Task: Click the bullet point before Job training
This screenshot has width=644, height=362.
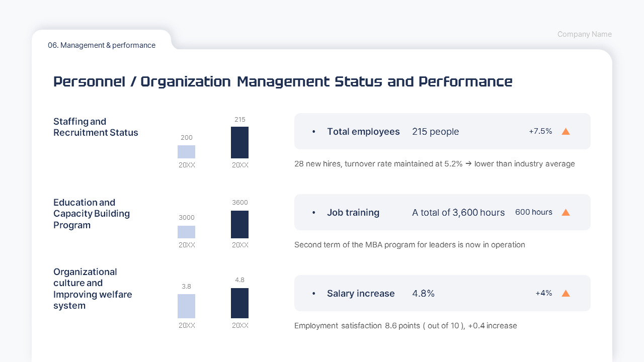Action: tap(313, 213)
